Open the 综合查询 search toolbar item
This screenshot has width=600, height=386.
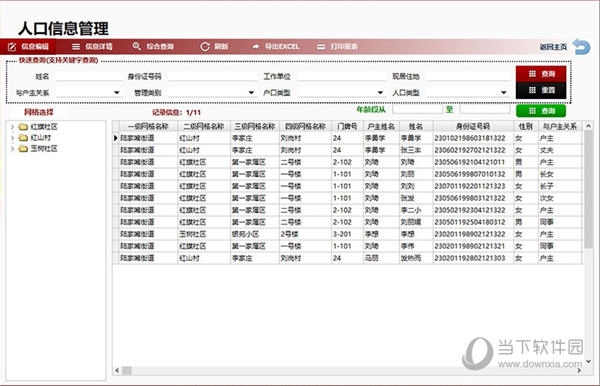click(x=153, y=47)
